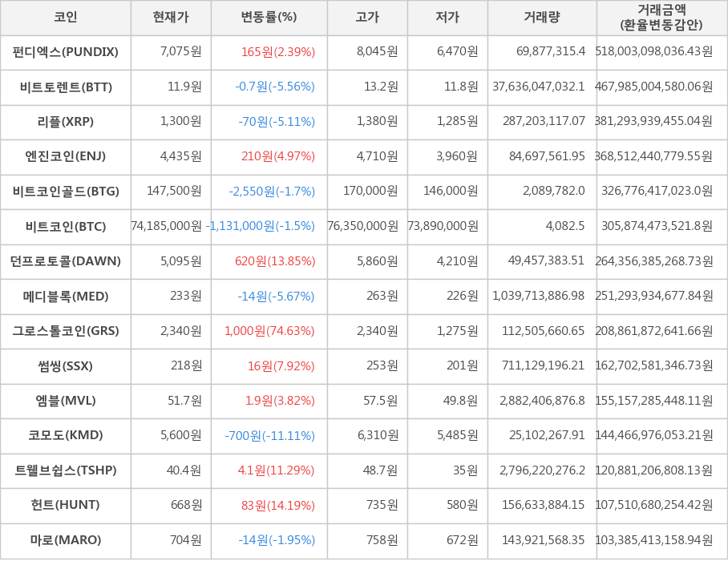
Task: Open the 던프로토콜(DAWN) row
Action: (x=66, y=261)
